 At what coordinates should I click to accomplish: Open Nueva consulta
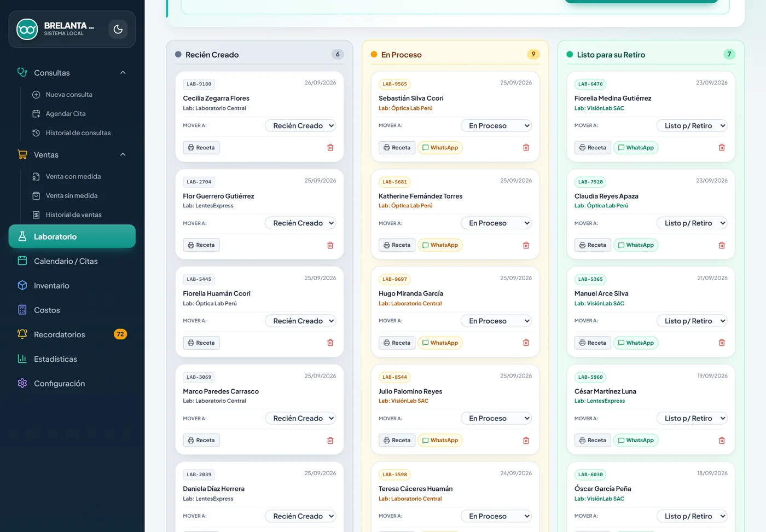[x=69, y=95]
